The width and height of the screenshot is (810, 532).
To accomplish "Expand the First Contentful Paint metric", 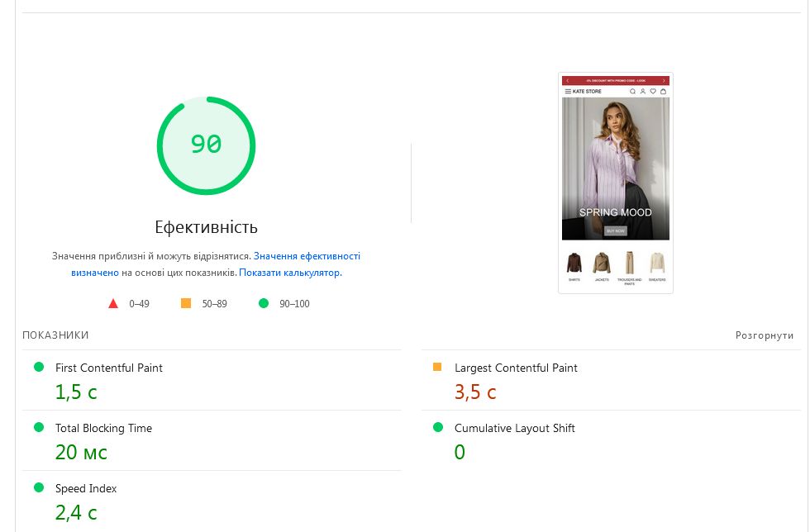I will 109,368.
